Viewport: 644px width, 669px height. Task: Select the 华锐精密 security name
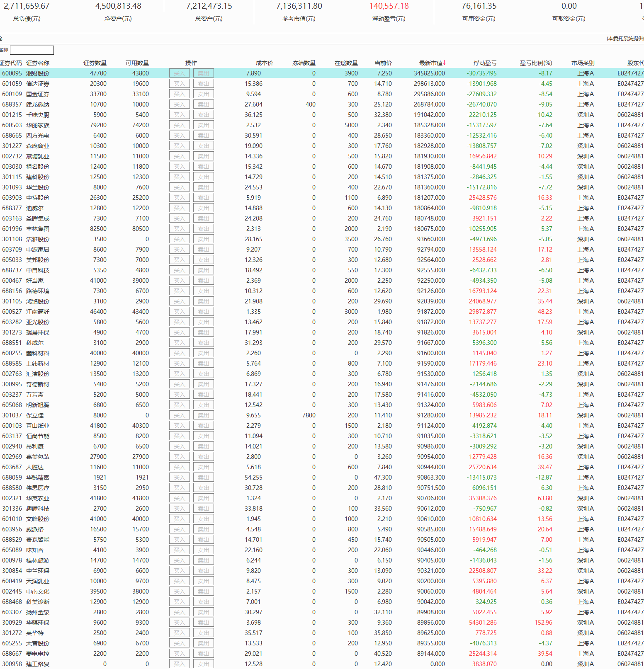pos(38,478)
